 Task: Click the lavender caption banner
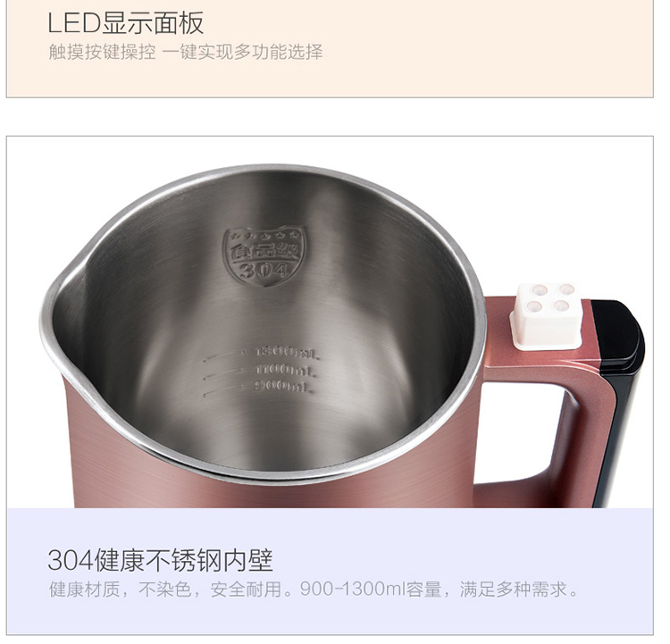tap(330, 572)
